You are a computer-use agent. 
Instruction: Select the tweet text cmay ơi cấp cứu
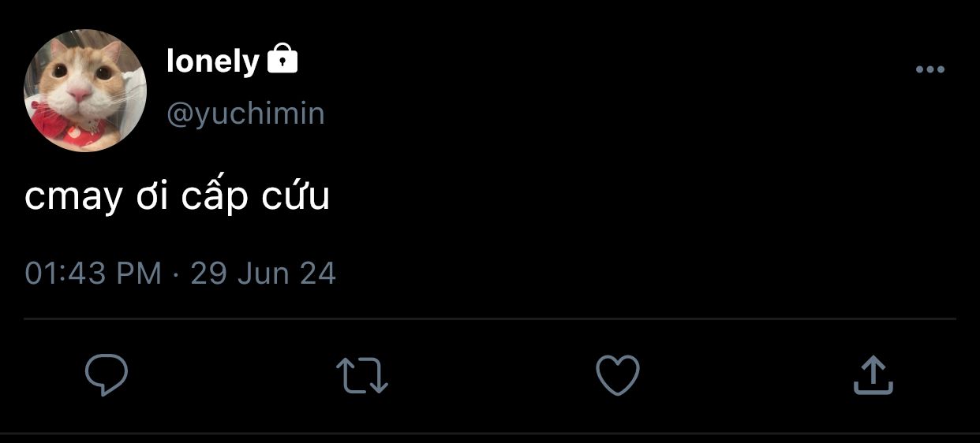(177, 197)
